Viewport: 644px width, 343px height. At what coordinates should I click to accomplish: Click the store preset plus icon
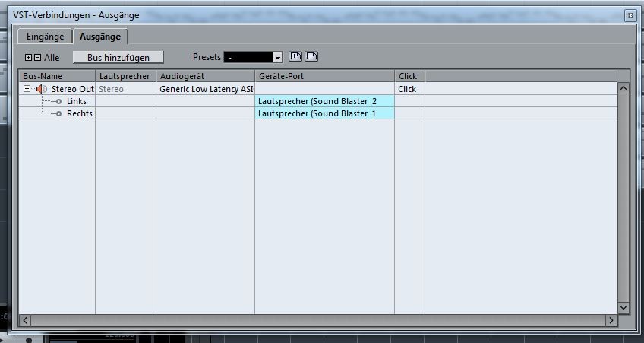tap(295, 57)
